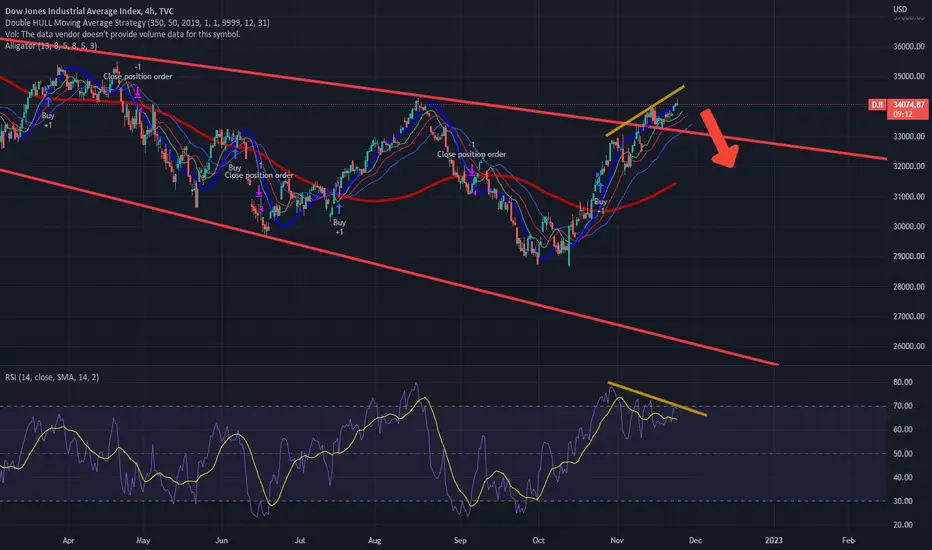Select the July Buy +1 signal label

(x=339, y=227)
